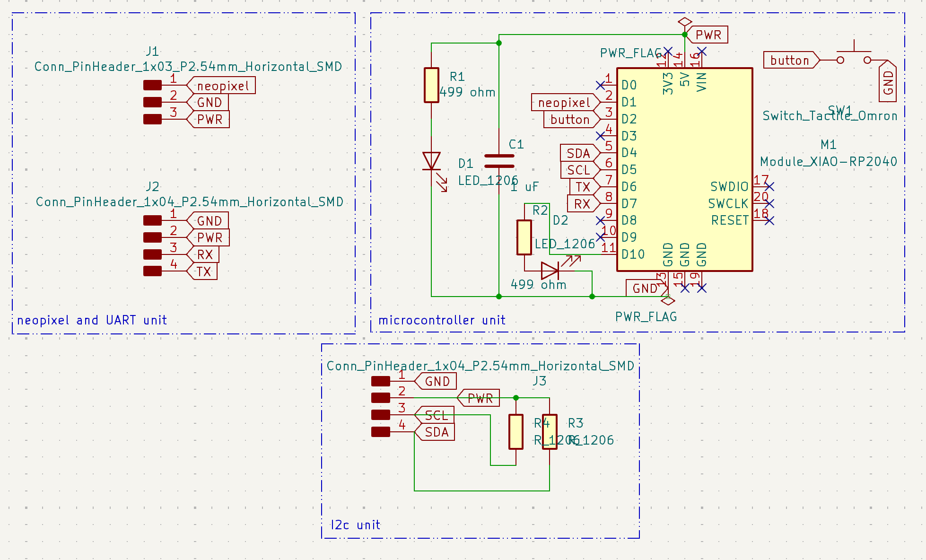Click the RESET pin name on module M1
The height and width of the screenshot is (560, 926).
coord(730,220)
